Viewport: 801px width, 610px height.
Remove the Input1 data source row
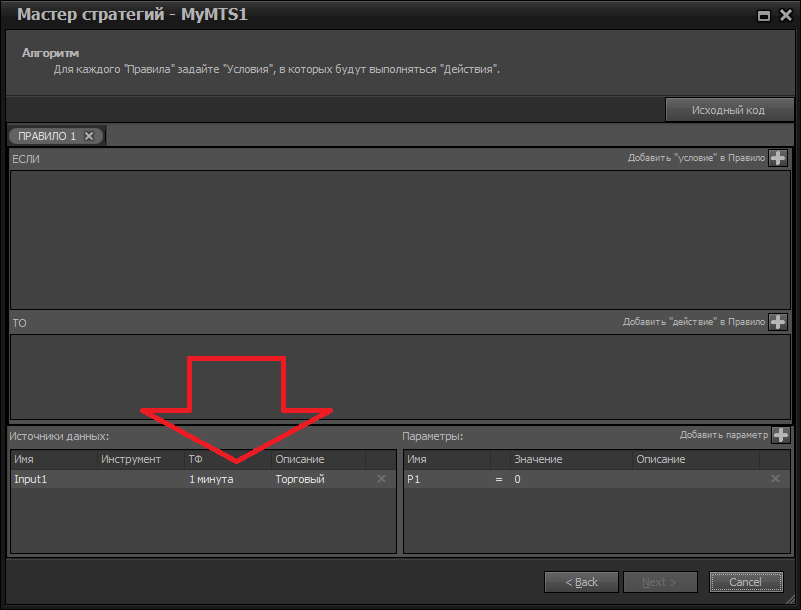[x=380, y=480]
